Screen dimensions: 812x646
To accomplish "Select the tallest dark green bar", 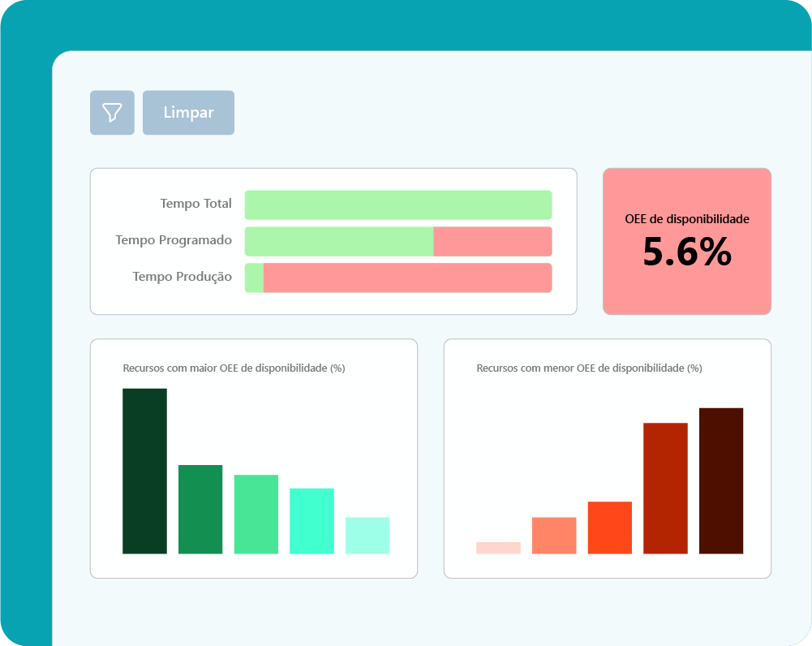I will pos(144,471).
